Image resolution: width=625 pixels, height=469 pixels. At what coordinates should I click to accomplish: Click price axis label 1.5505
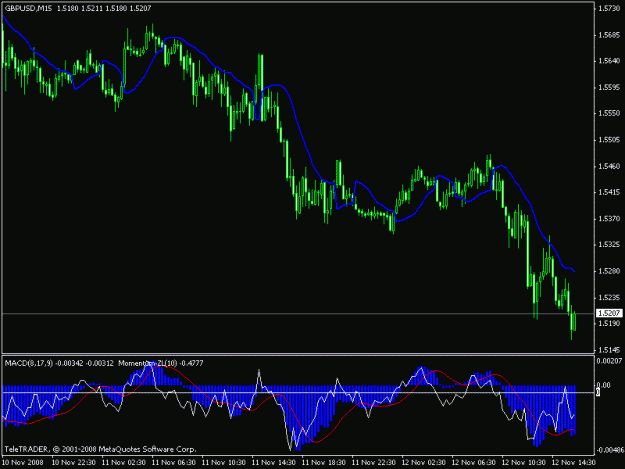pos(609,140)
